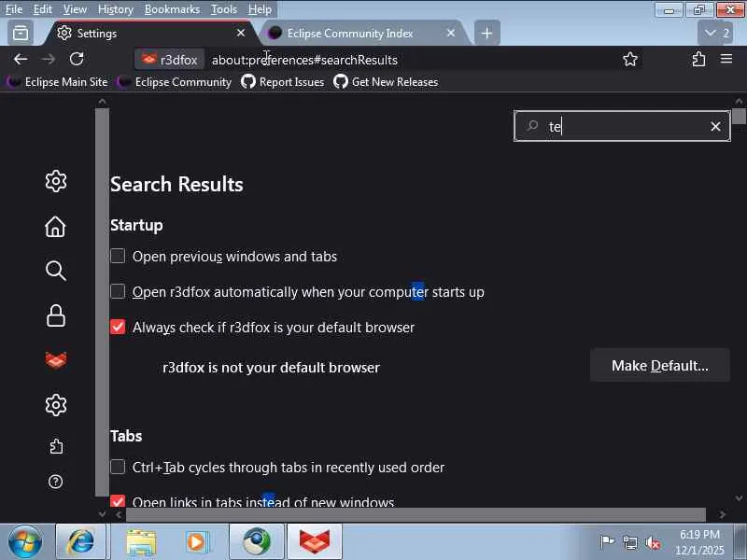
Task: Open Eclipse Community bookmark
Action: coord(175,82)
